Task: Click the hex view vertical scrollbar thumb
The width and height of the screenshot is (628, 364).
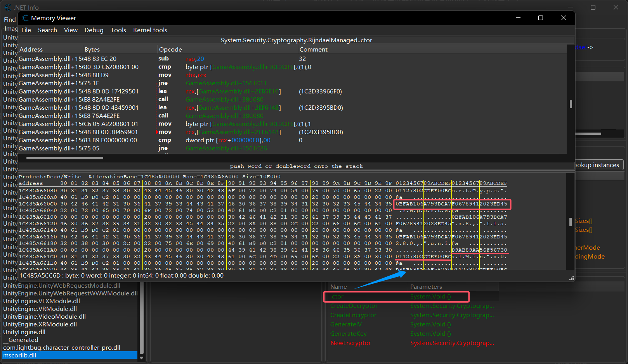Action: 571,222
